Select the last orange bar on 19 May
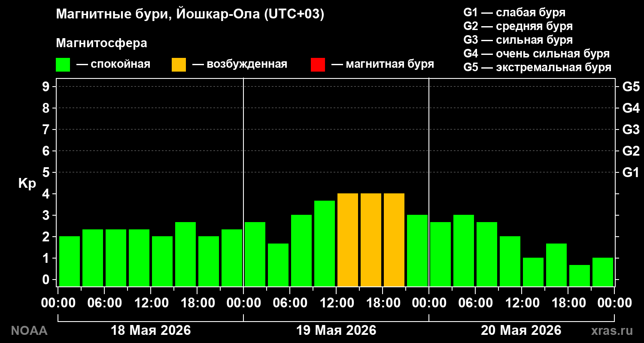644x343 pixels. (394, 240)
